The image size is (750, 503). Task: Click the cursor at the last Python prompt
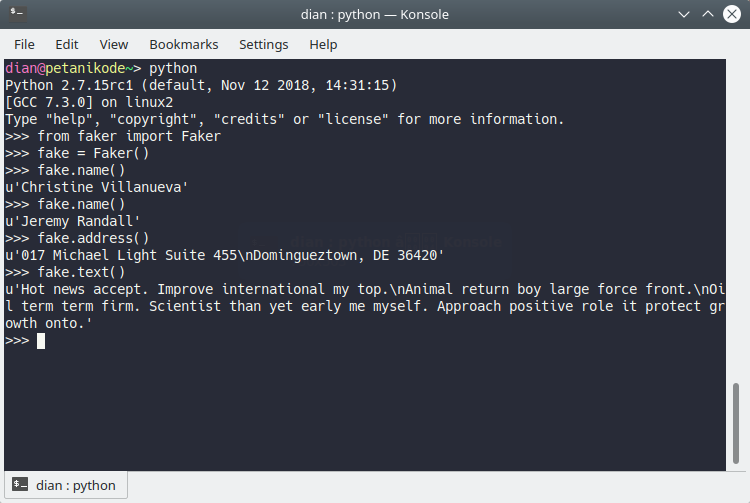[x=41, y=340]
